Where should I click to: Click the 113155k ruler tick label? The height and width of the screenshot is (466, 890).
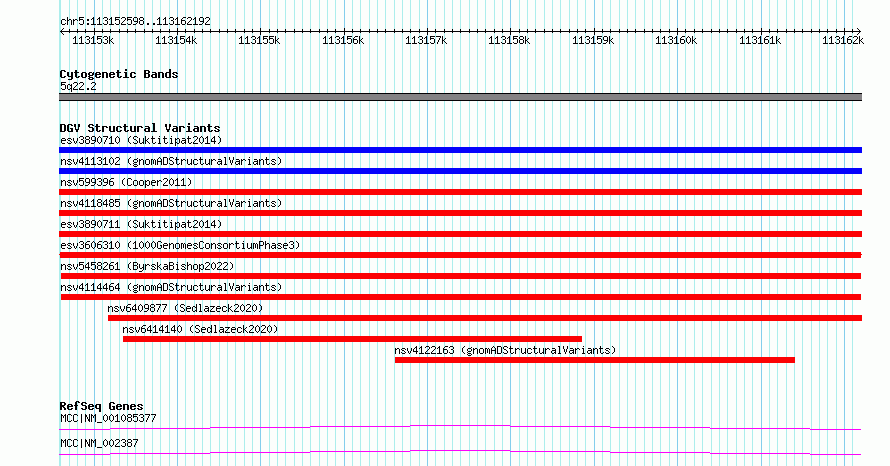[259, 40]
